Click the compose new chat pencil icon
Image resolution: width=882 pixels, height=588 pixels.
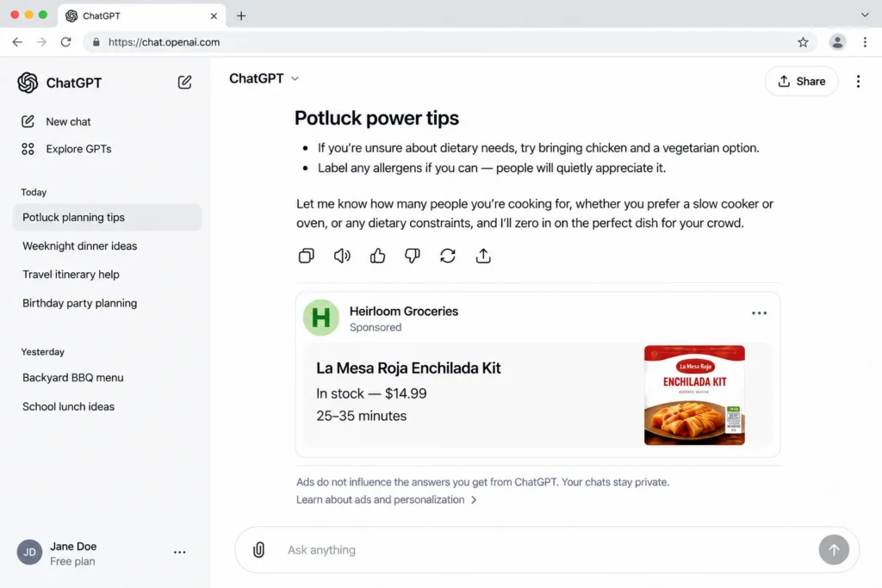point(184,83)
